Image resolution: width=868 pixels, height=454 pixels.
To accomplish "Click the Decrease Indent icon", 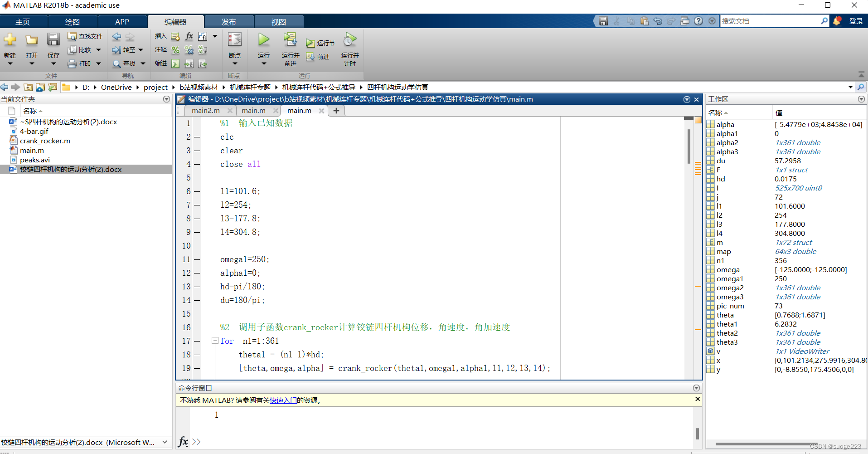I will (203, 63).
